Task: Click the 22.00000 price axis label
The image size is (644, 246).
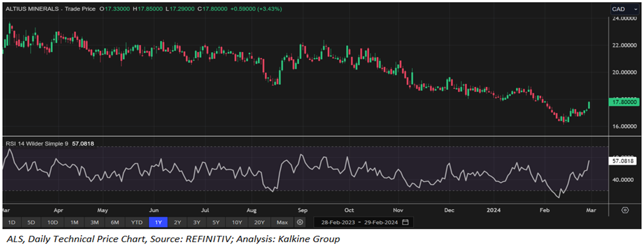Action: click(x=625, y=45)
